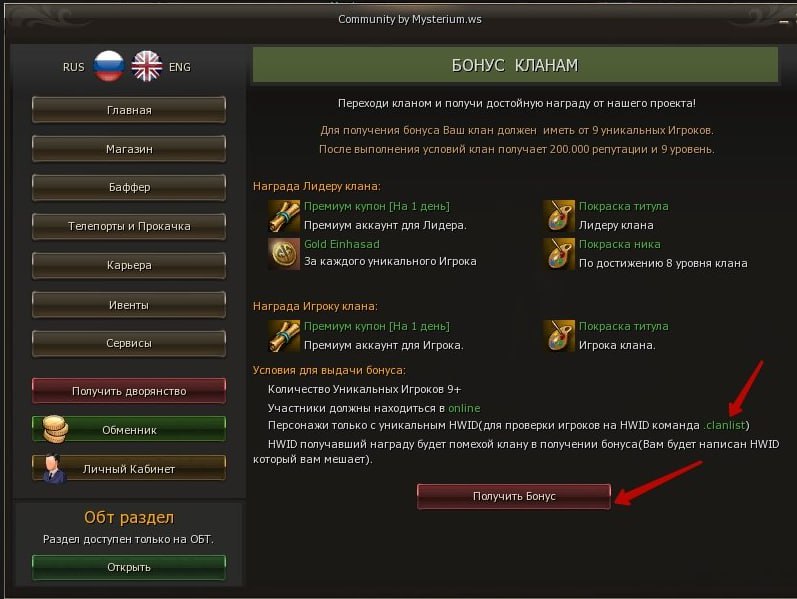Open the Главная menu section
This screenshot has height=599, width=797.
click(x=129, y=110)
